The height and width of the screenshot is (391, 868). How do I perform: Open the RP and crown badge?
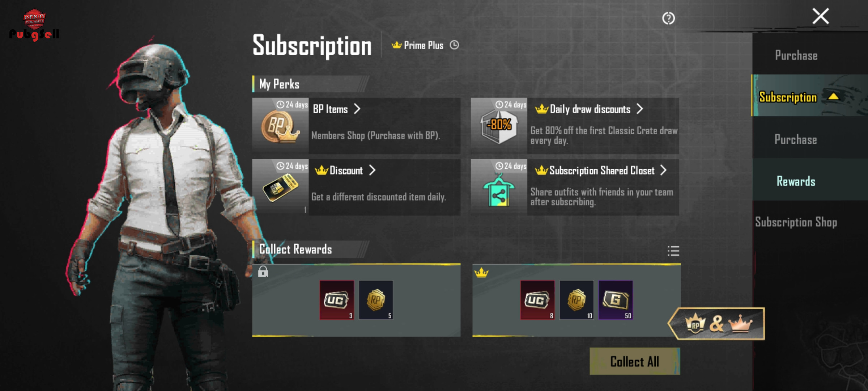tap(716, 324)
